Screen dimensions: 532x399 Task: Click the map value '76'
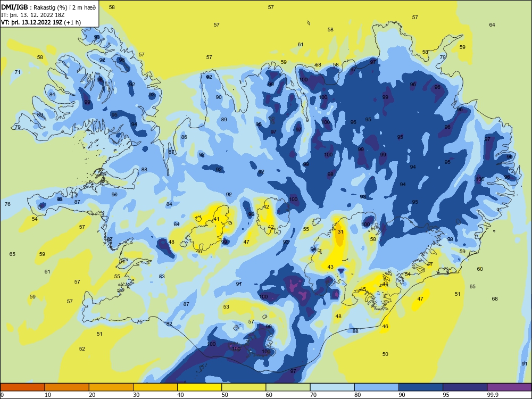tap(7, 204)
